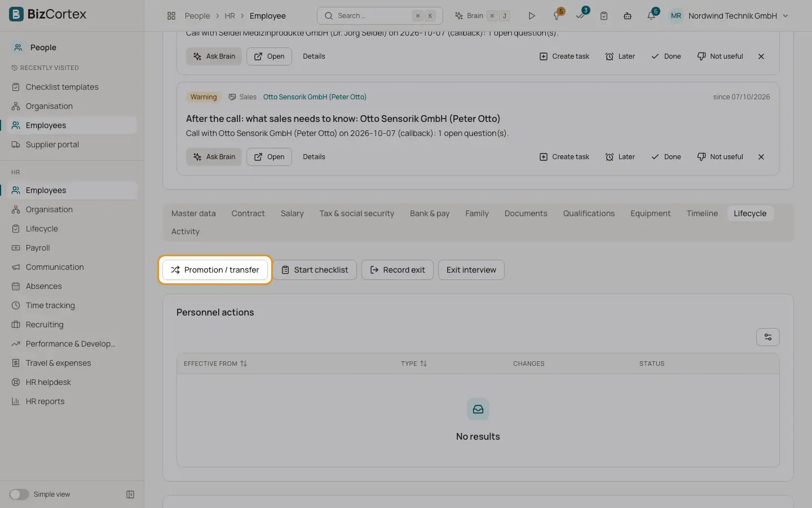Open the Brain assistant in top bar
The image size is (812, 508).
point(482,16)
